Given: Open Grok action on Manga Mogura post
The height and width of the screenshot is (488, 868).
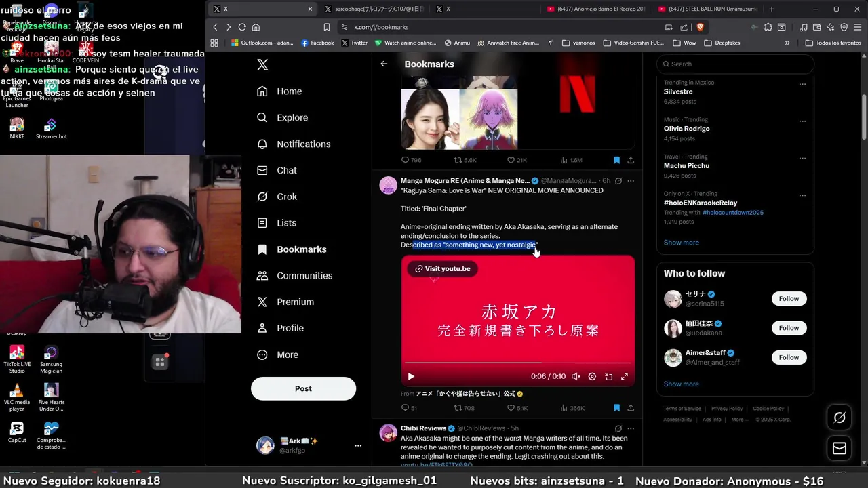Looking at the screenshot, I should [x=618, y=181].
